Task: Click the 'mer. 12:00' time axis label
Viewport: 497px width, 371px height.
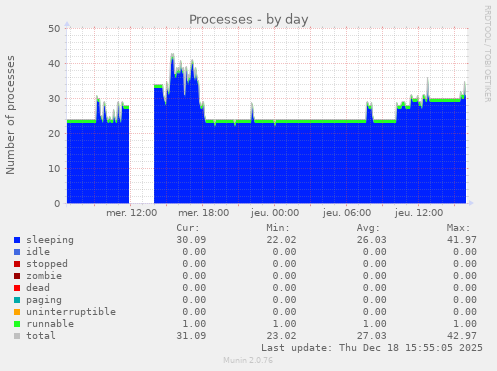Action: coord(132,213)
